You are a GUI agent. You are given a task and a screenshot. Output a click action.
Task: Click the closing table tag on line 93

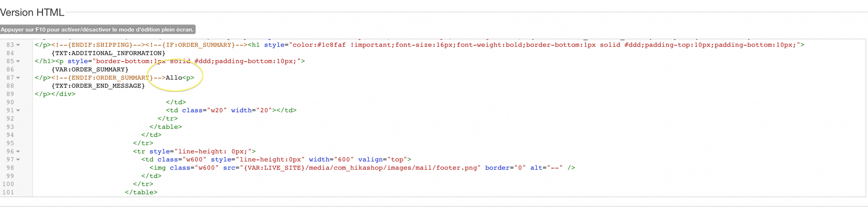(x=165, y=127)
